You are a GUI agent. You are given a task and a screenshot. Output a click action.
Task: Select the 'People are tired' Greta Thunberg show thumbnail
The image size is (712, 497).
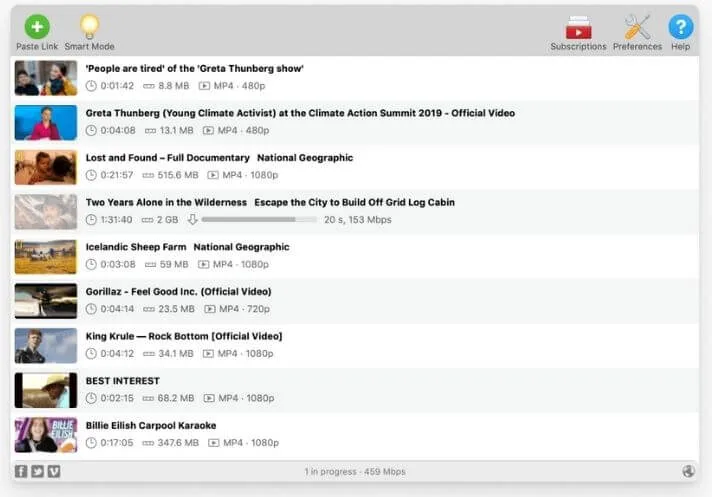tap(46, 78)
